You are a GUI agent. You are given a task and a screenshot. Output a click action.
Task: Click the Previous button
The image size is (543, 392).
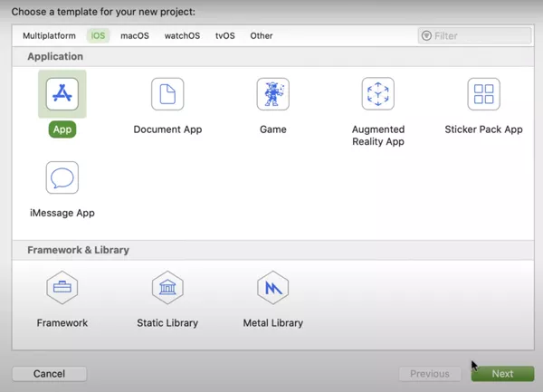pyautogui.click(x=430, y=374)
